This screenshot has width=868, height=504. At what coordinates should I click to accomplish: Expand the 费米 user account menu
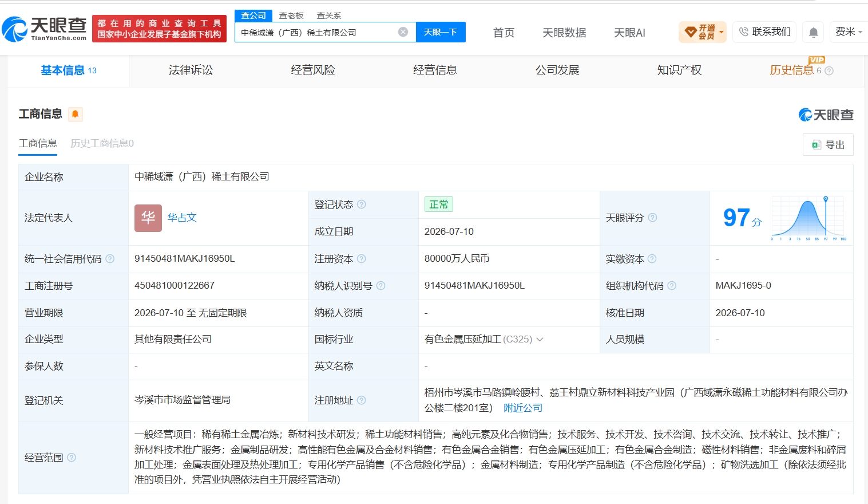pos(849,32)
